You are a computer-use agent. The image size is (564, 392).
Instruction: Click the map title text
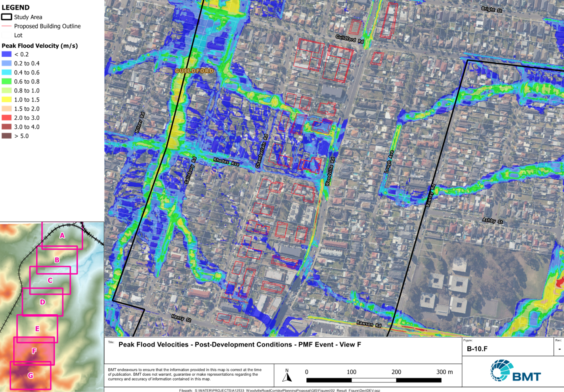click(240, 344)
